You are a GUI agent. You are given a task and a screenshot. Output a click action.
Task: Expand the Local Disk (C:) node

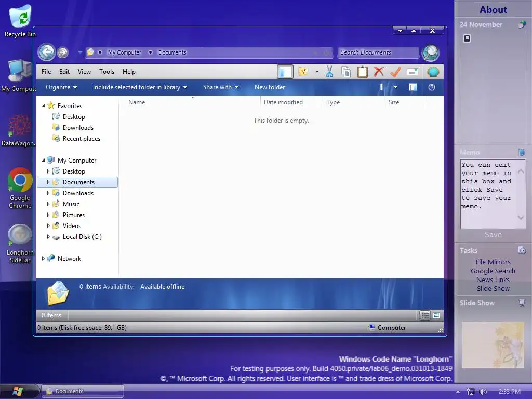pos(48,237)
